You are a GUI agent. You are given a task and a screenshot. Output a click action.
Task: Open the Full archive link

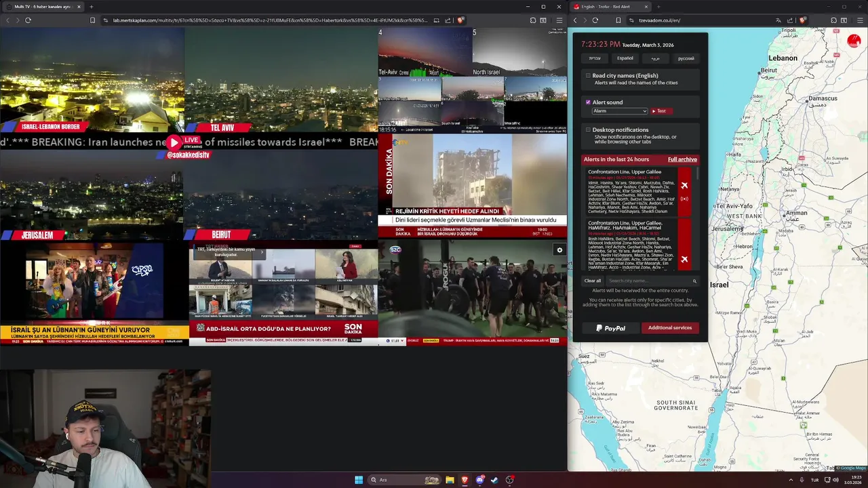click(682, 159)
